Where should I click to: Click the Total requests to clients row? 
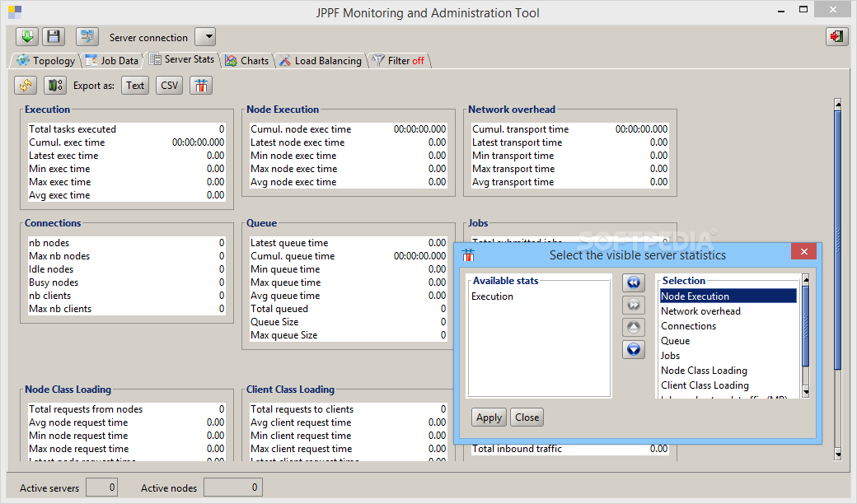tap(348, 409)
